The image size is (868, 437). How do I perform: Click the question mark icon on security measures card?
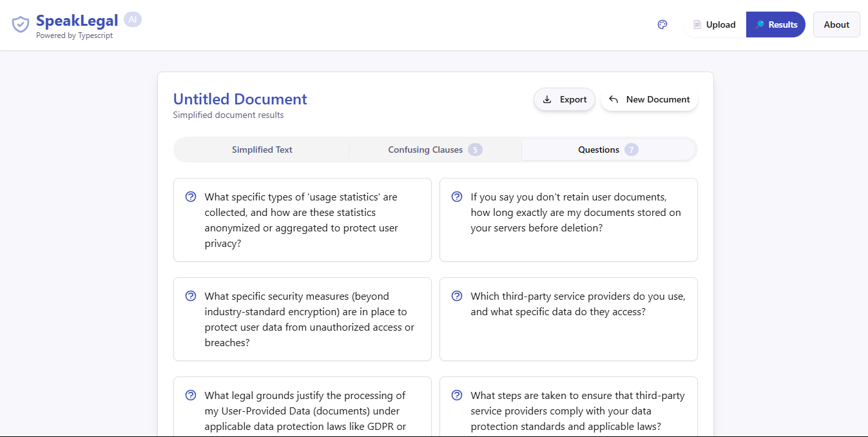[190, 296]
